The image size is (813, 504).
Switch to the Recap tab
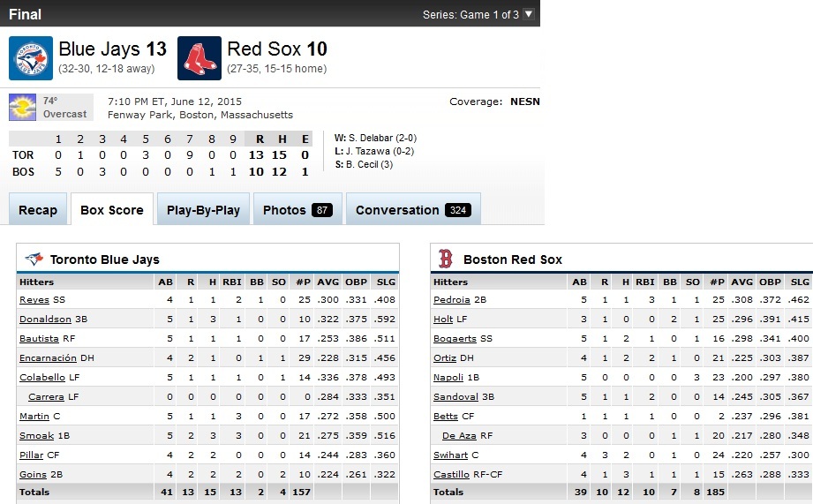38,210
